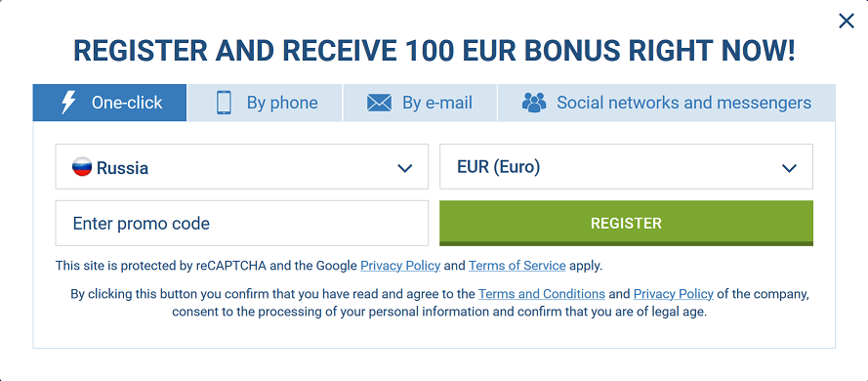Select the By phone tab label
This screenshot has height=381, width=868.
tap(282, 103)
